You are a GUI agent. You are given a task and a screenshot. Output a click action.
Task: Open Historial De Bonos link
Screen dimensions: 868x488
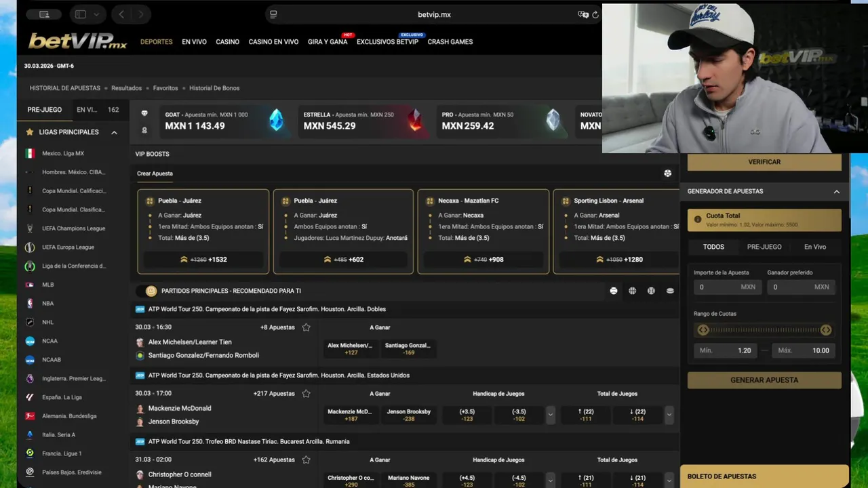tap(214, 88)
